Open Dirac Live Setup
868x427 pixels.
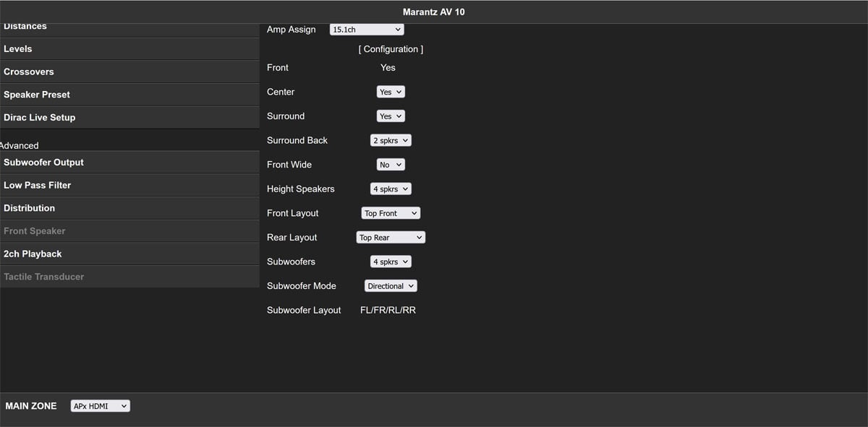tap(129, 117)
